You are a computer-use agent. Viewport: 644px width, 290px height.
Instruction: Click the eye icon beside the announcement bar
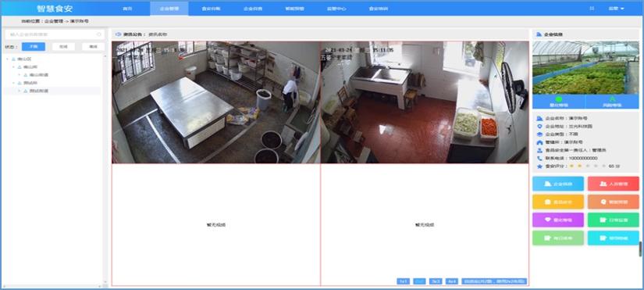pyautogui.click(x=119, y=34)
